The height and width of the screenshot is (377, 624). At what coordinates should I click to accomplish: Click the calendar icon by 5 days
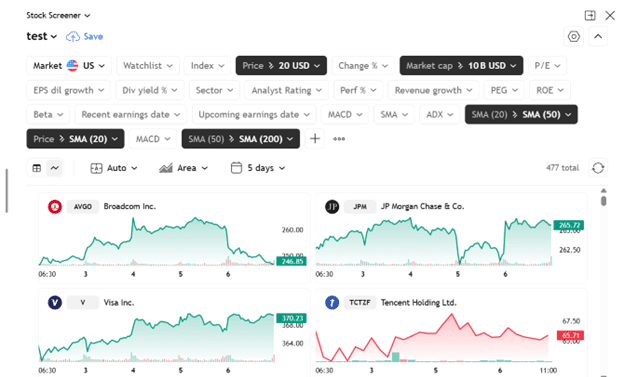click(x=236, y=168)
